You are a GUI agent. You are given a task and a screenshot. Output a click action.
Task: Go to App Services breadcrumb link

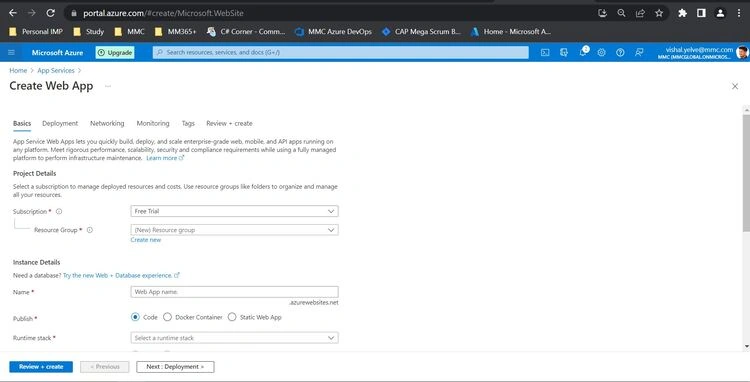click(x=56, y=70)
